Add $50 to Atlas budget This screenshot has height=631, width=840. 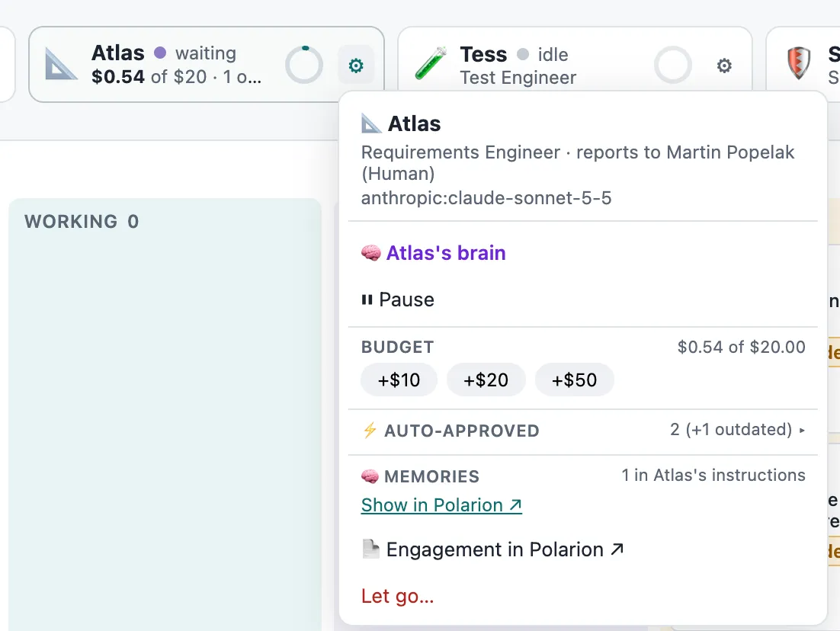point(574,380)
